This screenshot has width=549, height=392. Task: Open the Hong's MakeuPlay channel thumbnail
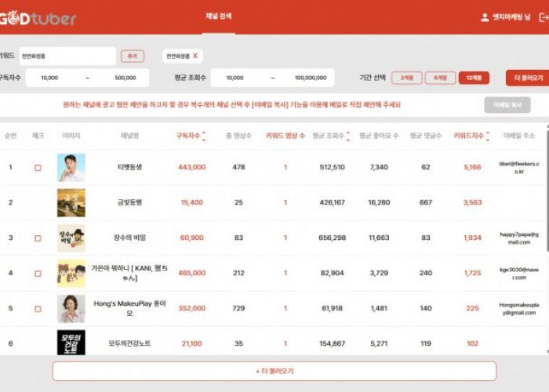pos(71,308)
